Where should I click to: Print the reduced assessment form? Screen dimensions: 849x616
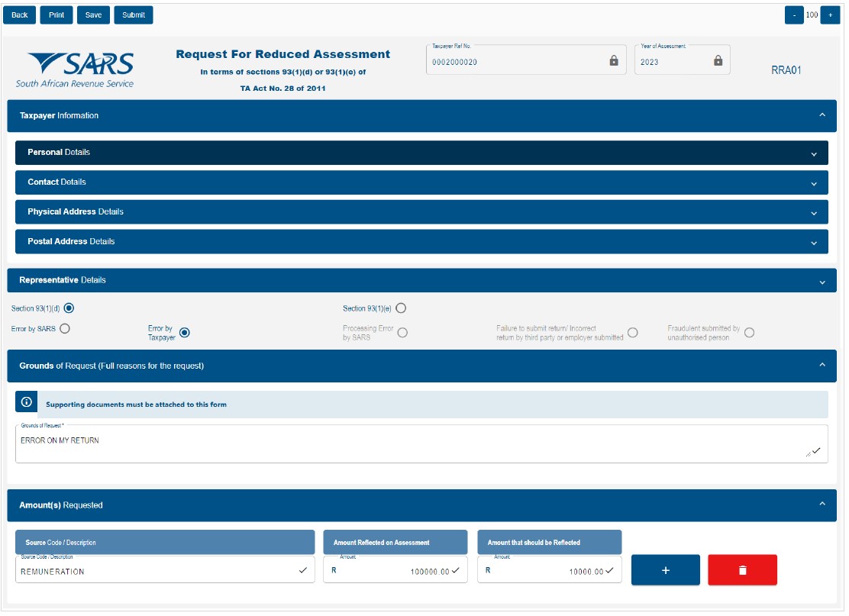click(x=56, y=15)
